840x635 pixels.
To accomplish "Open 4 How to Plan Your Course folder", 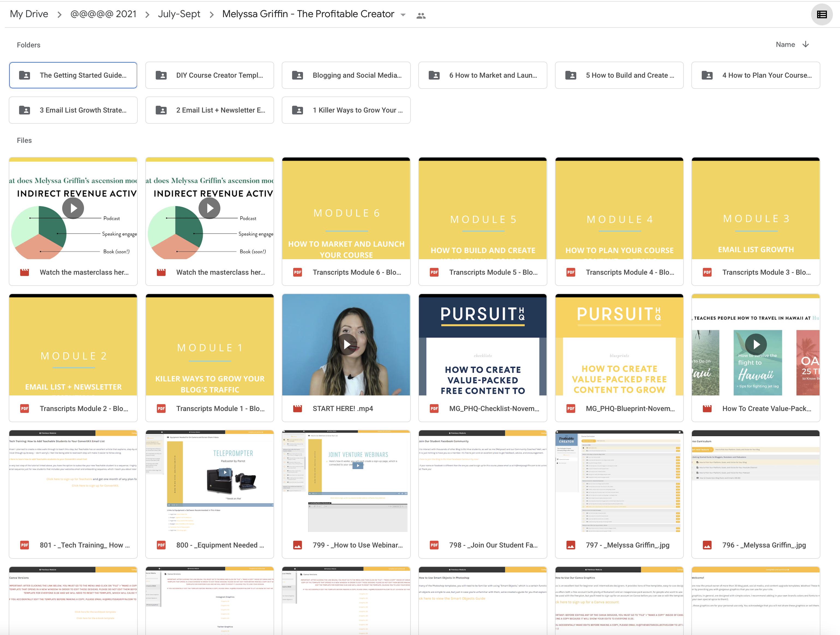I will [x=756, y=75].
